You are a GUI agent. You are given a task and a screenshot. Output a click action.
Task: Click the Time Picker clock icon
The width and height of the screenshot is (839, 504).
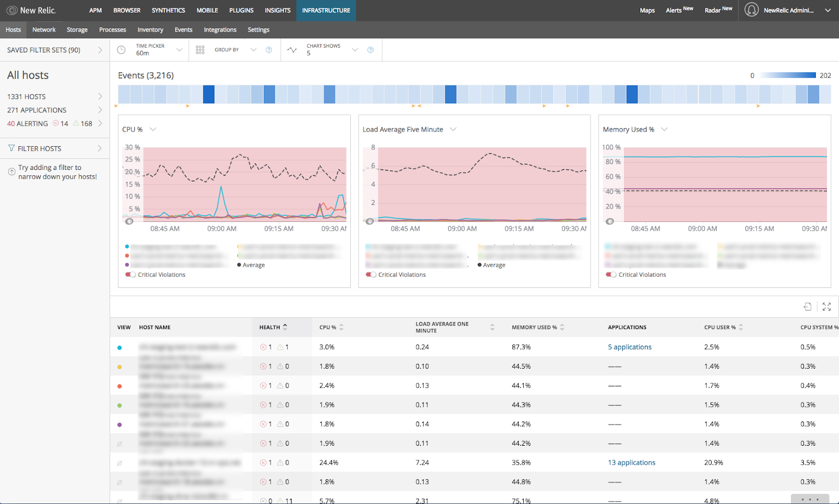click(121, 49)
